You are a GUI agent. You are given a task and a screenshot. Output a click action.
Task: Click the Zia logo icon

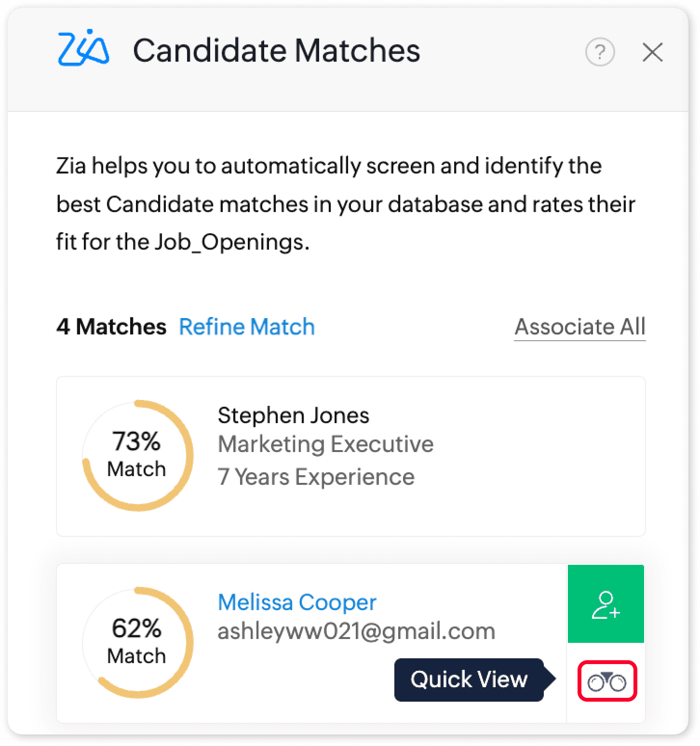pos(83,49)
